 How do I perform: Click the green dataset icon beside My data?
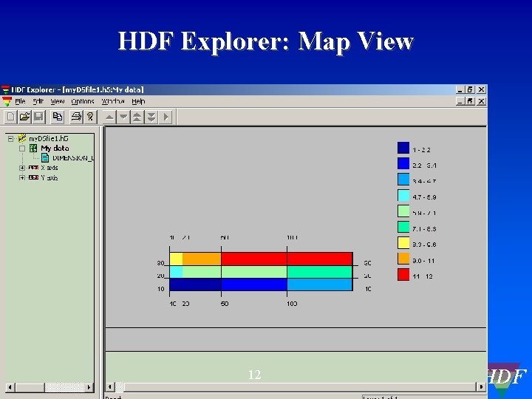(x=33, y=148)
